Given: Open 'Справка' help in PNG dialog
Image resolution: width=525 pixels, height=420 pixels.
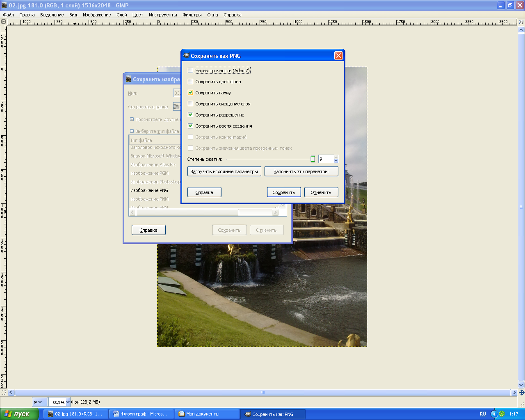Looking at the screenshot, I should click(x=204, y=192).
